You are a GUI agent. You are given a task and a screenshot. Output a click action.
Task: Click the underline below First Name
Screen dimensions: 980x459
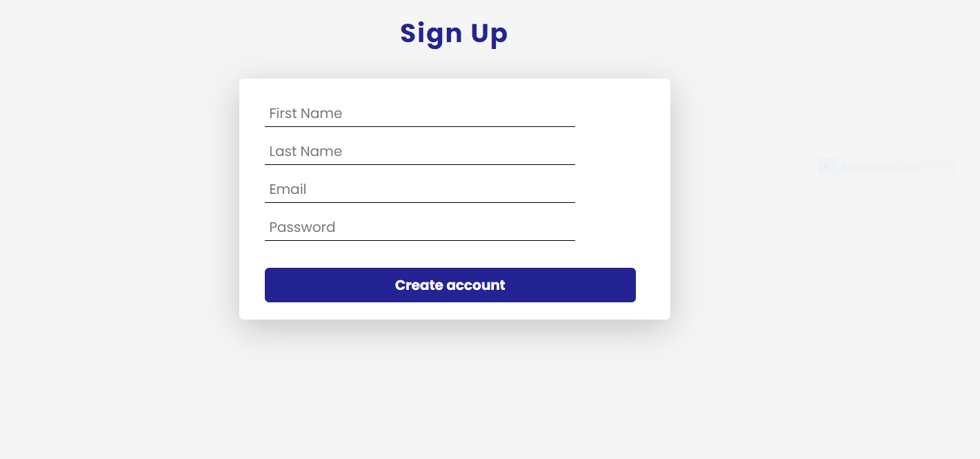tap(419, 127)
